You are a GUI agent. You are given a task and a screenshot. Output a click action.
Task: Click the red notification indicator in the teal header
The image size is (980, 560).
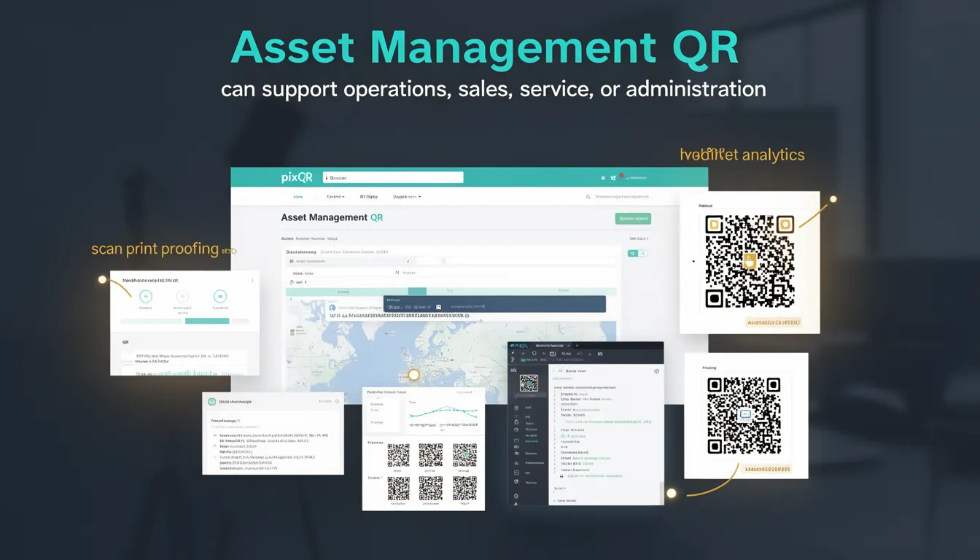pyautogui.click(x=621, y=176)
